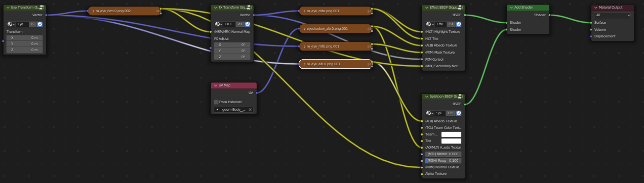The image size is (644, 183).
Task: Click the (RGH) Roughness slider
Action: 443,160
